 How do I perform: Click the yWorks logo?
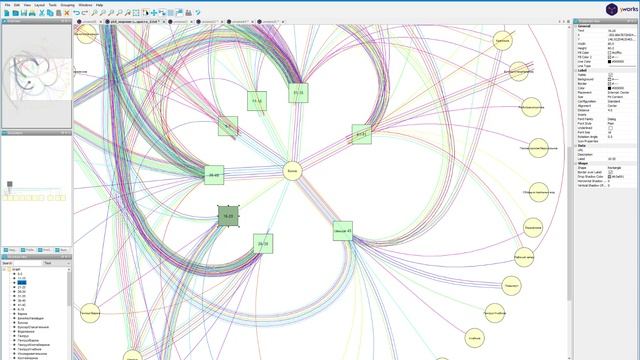click(622, 9)
